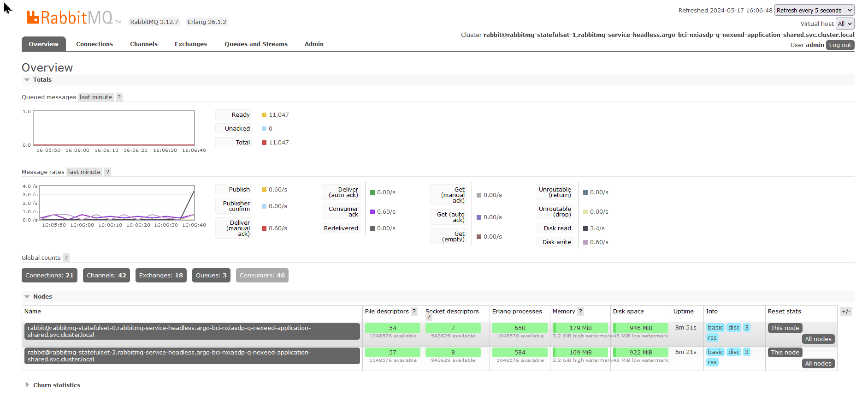Open the refresh interval dropdown

coord(814,10)
